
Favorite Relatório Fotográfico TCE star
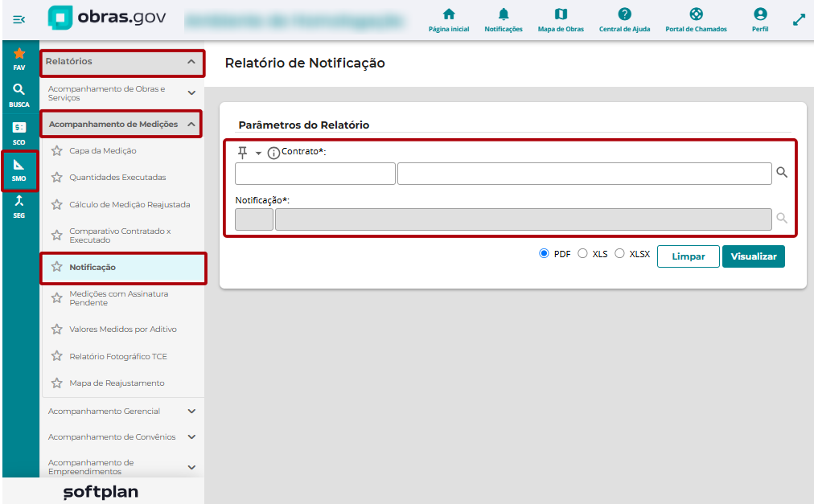pyautogui.click(x=56, y=356)
